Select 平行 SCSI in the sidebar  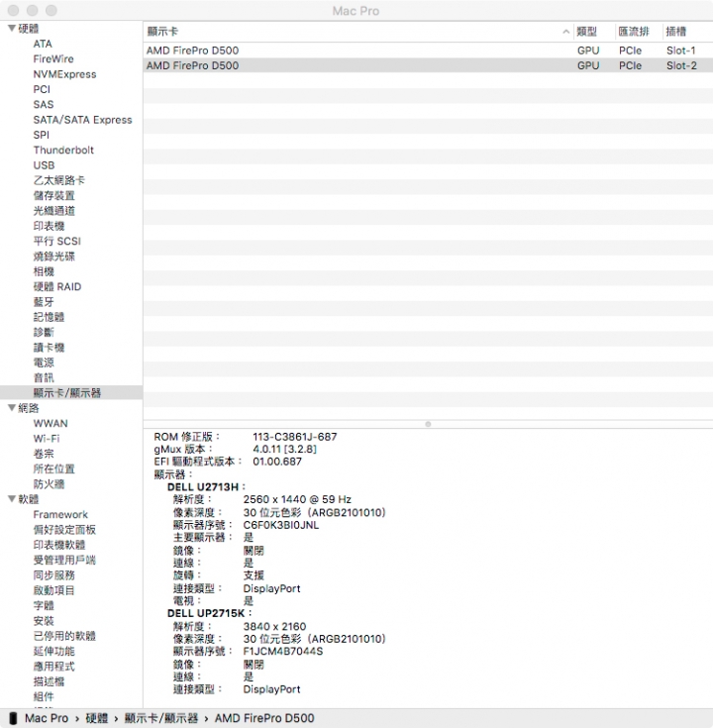pos(57,241)
